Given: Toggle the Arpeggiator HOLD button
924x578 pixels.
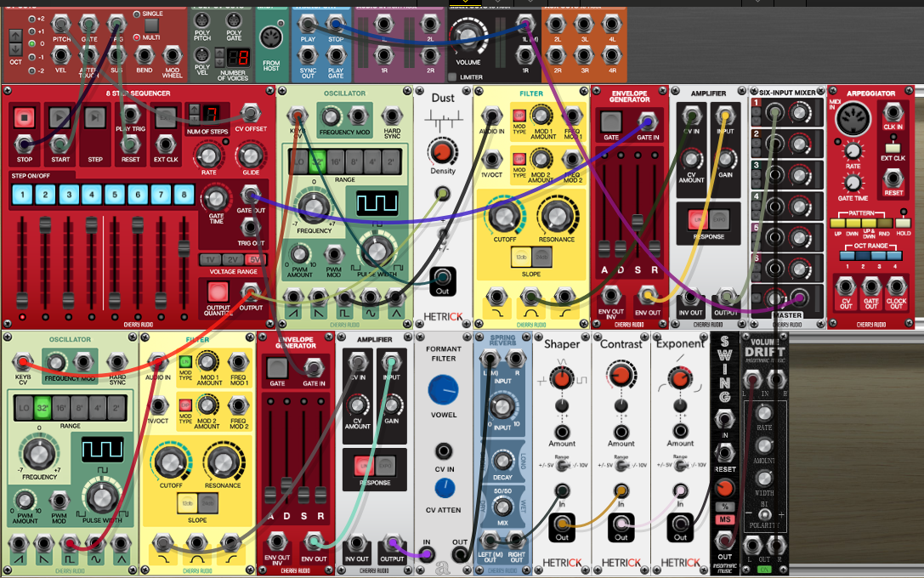Looking at the screenshot, I should [903, 224].
